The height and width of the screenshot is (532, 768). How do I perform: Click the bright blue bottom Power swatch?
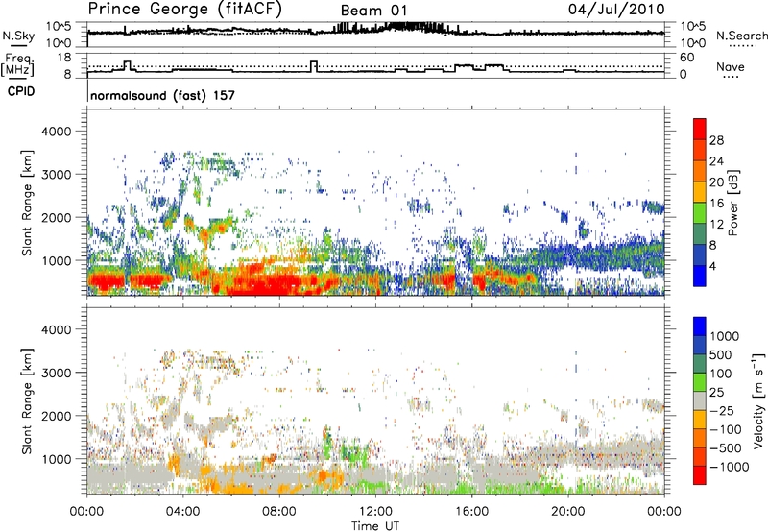click(x=700, y=276)
